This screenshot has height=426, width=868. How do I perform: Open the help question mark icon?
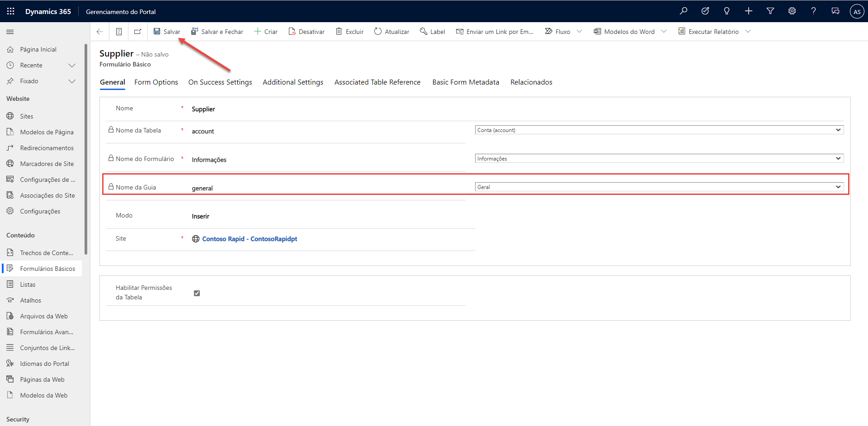[x=814, y=11]
